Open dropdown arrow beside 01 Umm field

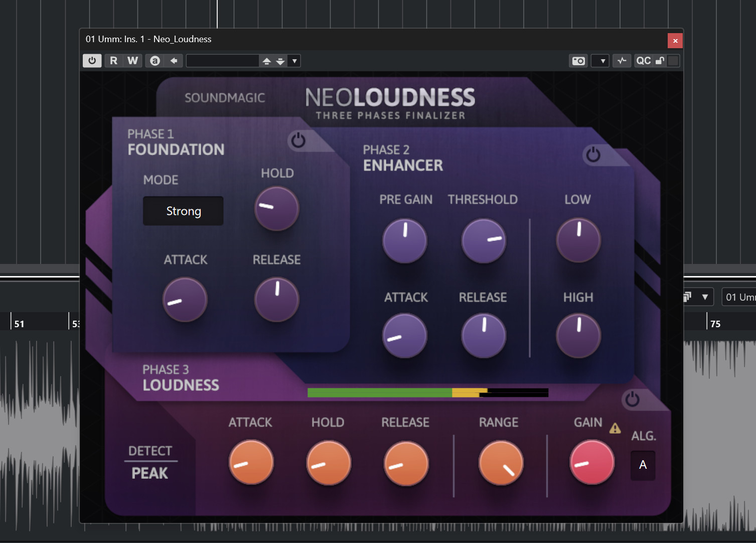coord(705,297)
